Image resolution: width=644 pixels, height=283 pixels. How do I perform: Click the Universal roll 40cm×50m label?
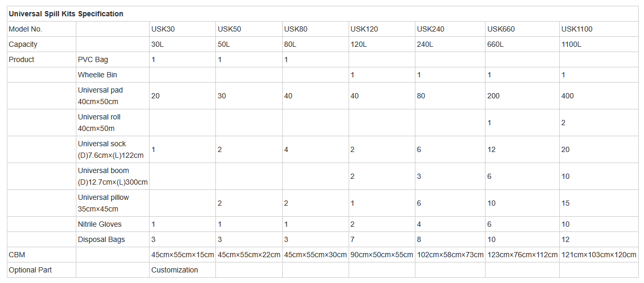pyautogui.click(x=99, y=123)
